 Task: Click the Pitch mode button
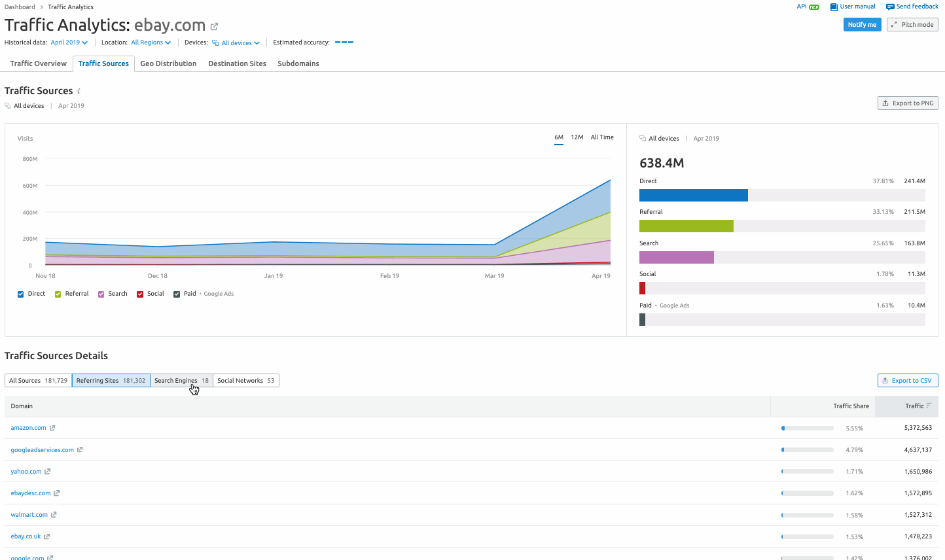click(912, 25)
